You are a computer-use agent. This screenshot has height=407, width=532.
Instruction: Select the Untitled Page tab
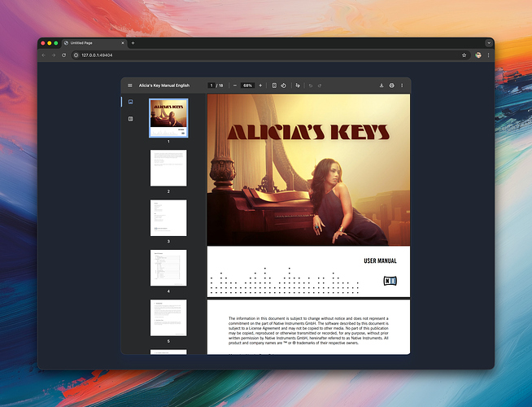[94, 43]
